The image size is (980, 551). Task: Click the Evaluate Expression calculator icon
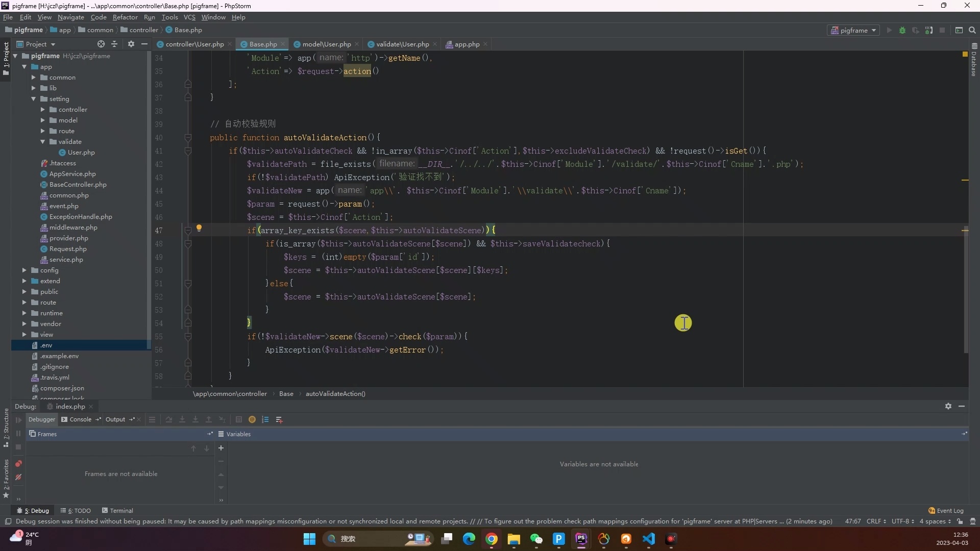[239, 419]
